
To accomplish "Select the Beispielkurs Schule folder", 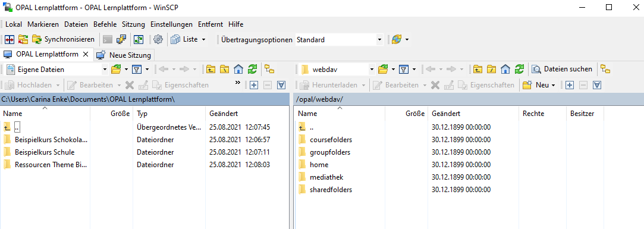I will click(x=39, y=152).
